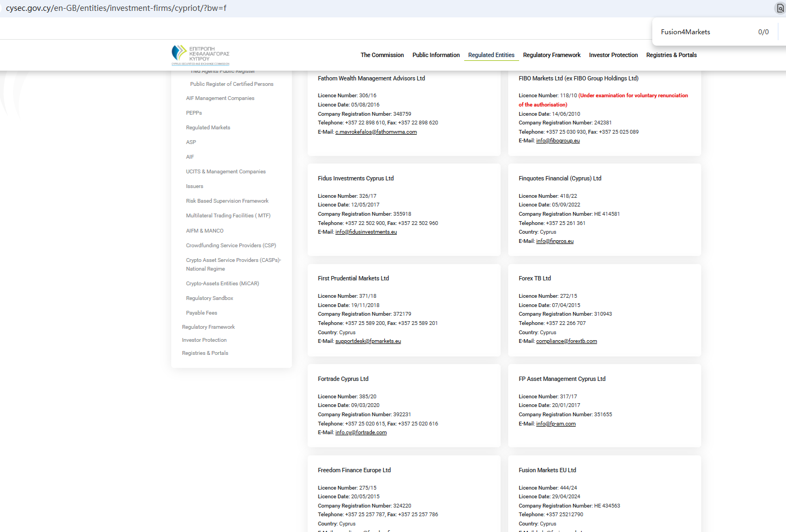Select Crowdfunding Service Providers (CSP) in sidebar
Image resolution: width=786 pixels, height=532 pixels.
(231, 246)
